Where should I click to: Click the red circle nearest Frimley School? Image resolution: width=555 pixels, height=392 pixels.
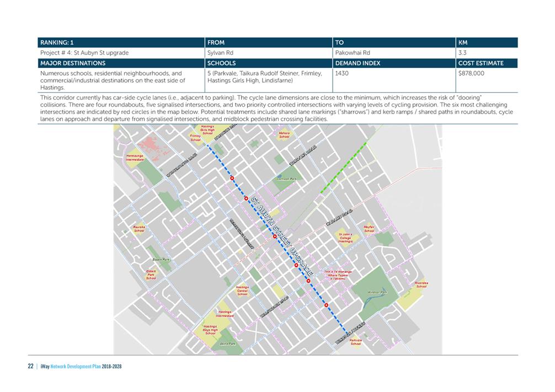[232, 178]
